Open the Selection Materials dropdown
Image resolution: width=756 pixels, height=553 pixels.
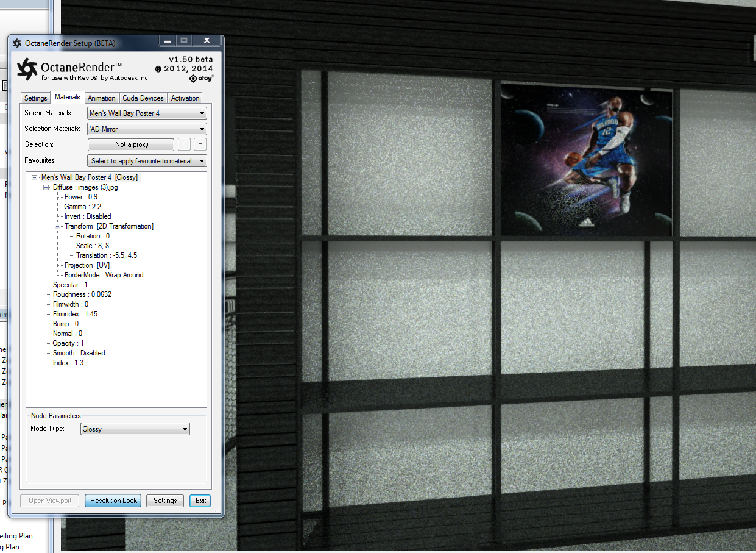tap(147, 129)
